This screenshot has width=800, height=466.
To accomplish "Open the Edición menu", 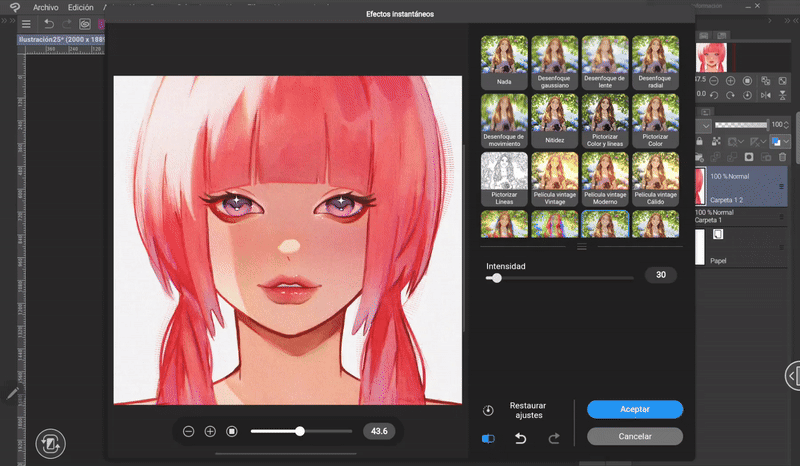I will tap(80, 7).
